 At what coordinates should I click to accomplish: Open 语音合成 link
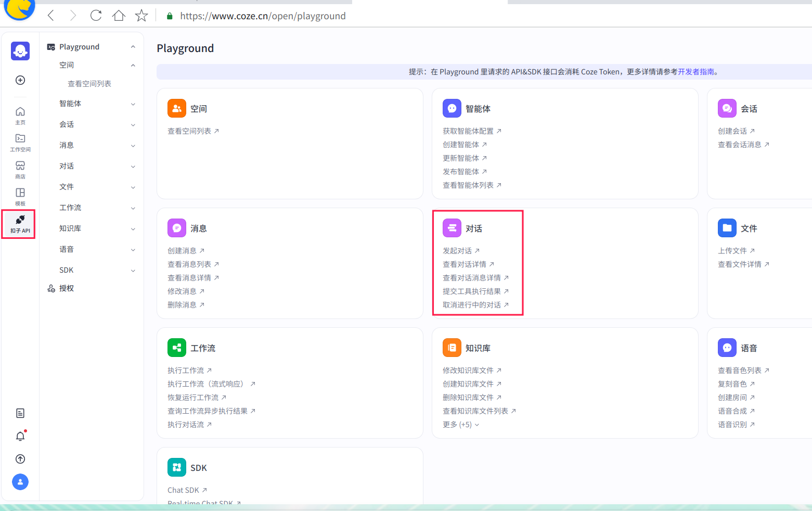point(736,411)
